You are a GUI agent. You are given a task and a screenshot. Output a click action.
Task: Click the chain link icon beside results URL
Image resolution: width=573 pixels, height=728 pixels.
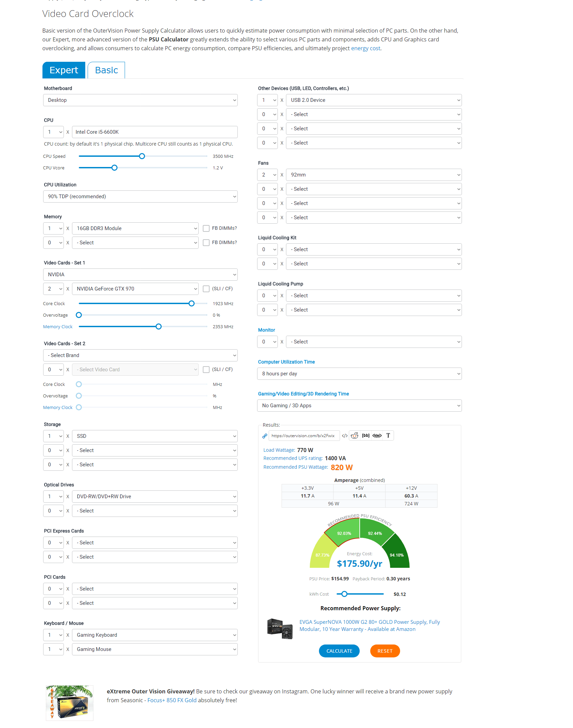pyautogui.click(x=265, y=436)
